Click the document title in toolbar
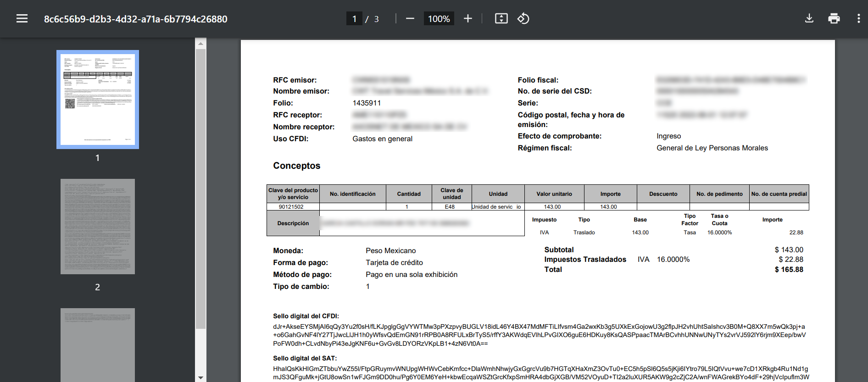 [135, 19]
